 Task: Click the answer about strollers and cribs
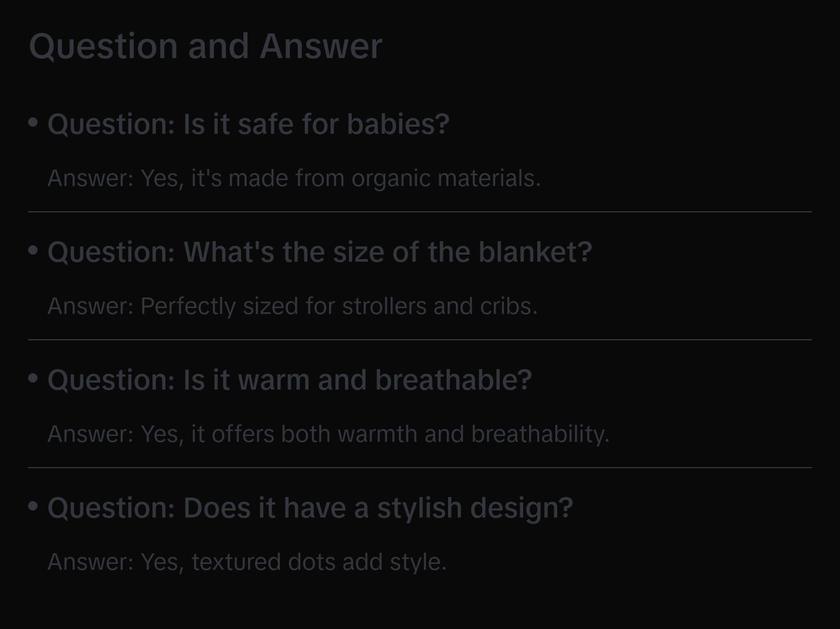tap(292, 306)
